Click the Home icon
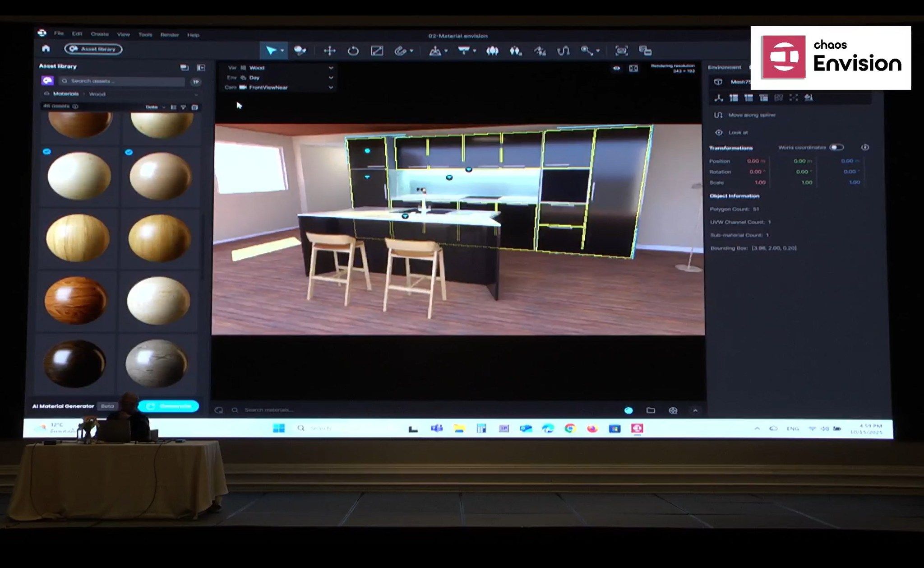 click(46, 49)
